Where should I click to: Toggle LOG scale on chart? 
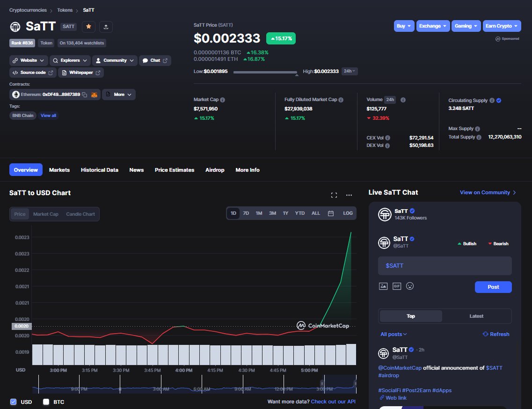(x=348, y=213)
